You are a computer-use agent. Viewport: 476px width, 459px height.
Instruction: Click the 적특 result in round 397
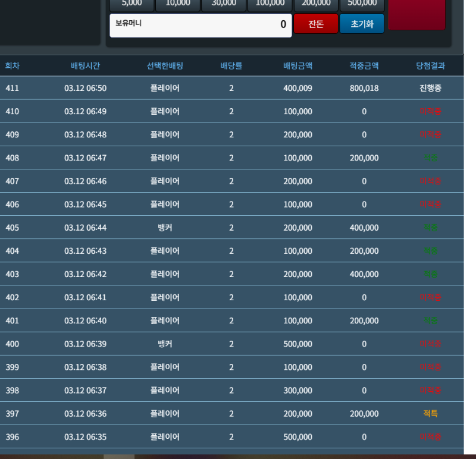[430, 414]
